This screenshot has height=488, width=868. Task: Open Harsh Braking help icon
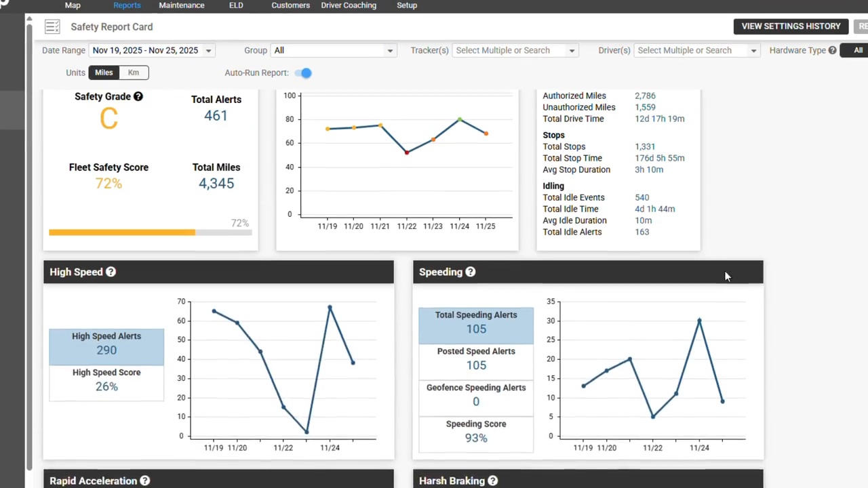(492, 481)
